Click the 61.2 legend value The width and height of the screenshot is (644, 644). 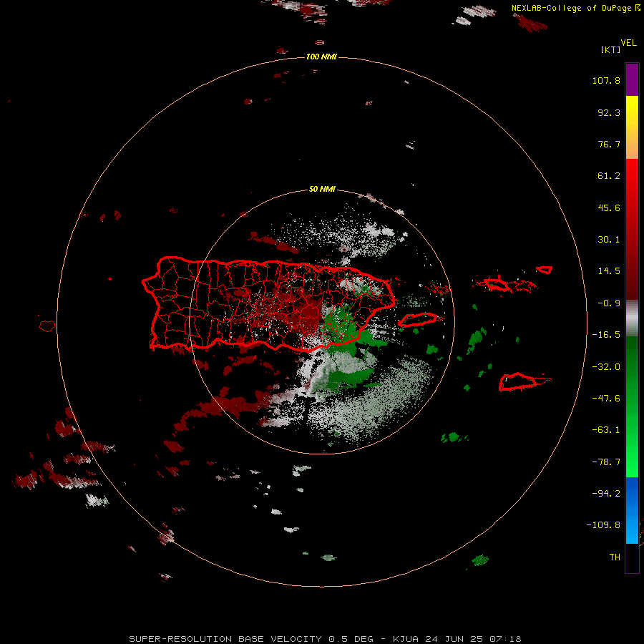(x=609, y=176)
